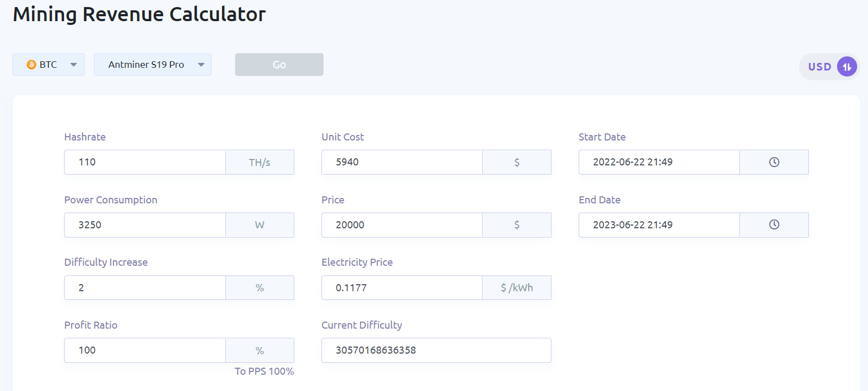This screenshot has width=868, height=391.
Task: Click the Unit Cost dollar symbol
Action: tap(517, 162)
